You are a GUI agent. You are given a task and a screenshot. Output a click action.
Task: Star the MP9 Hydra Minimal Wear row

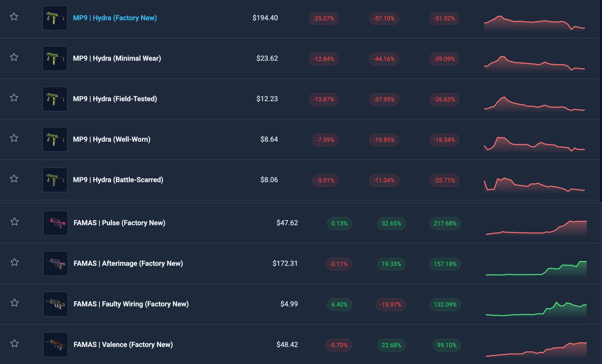pyautogui.click(x=14, y=57)
